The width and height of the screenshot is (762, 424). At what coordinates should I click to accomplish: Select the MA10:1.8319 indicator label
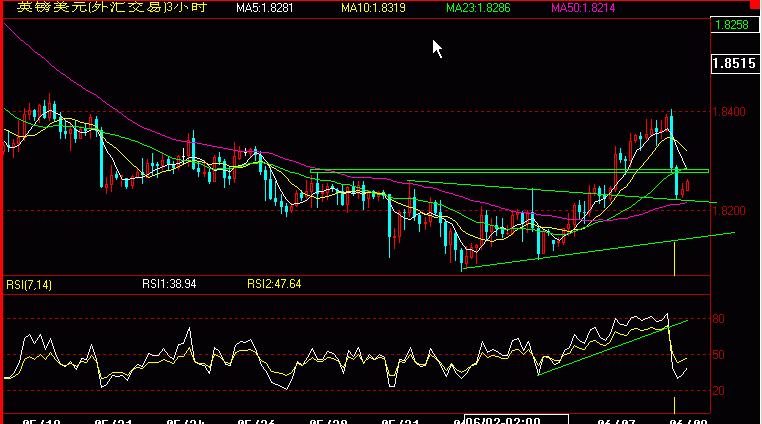[373, 8]
